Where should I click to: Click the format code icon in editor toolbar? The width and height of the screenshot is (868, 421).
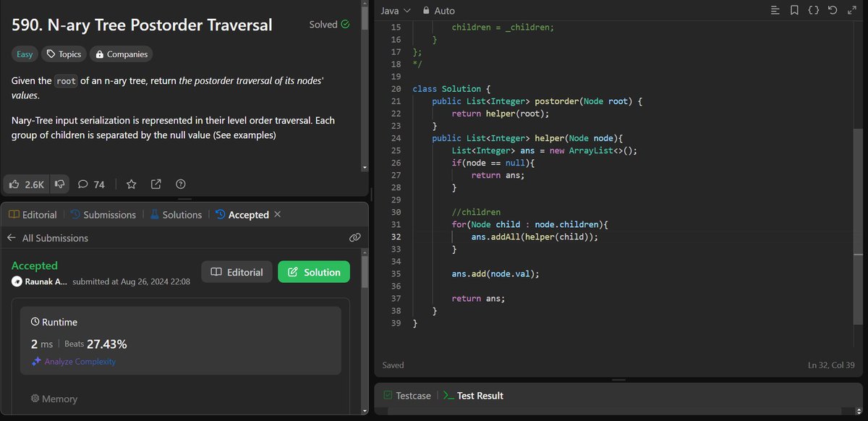pos(775,11)
